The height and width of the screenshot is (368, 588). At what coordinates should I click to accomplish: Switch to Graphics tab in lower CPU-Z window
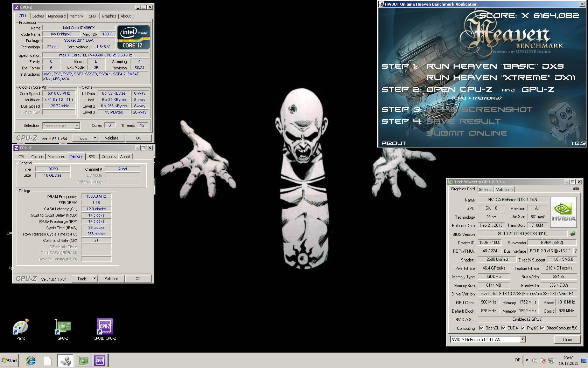click(109, 157)
